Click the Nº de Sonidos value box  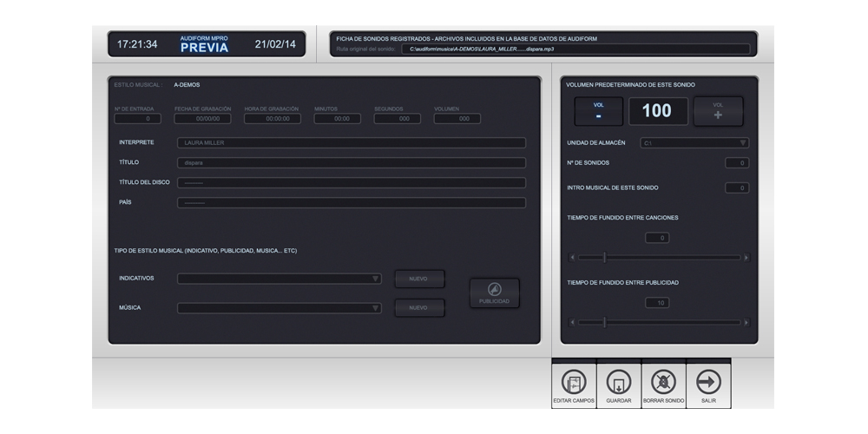coord(737,163)
